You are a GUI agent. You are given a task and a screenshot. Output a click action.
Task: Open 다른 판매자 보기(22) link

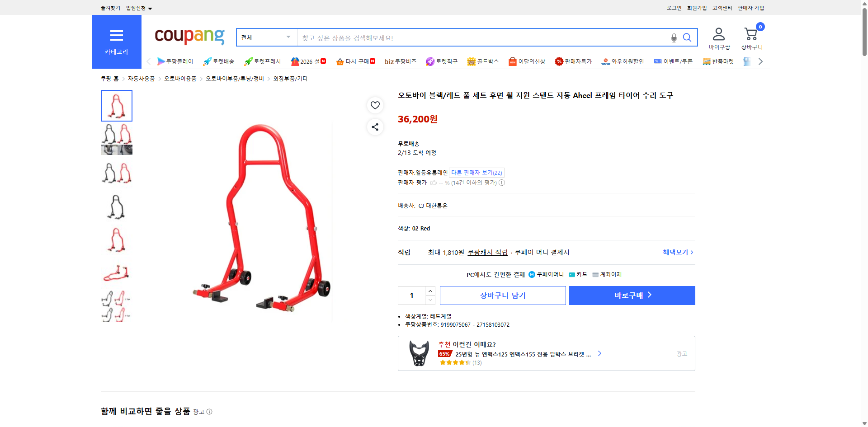[475, 172]
